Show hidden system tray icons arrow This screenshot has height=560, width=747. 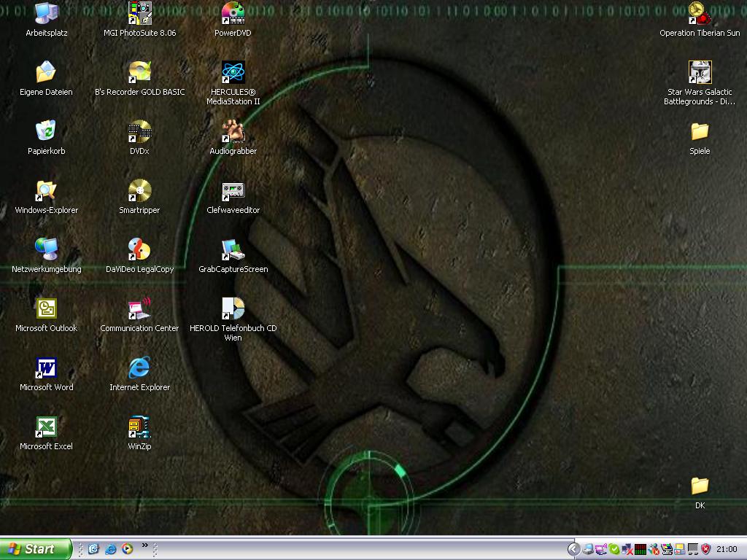(x=574, y=549)
